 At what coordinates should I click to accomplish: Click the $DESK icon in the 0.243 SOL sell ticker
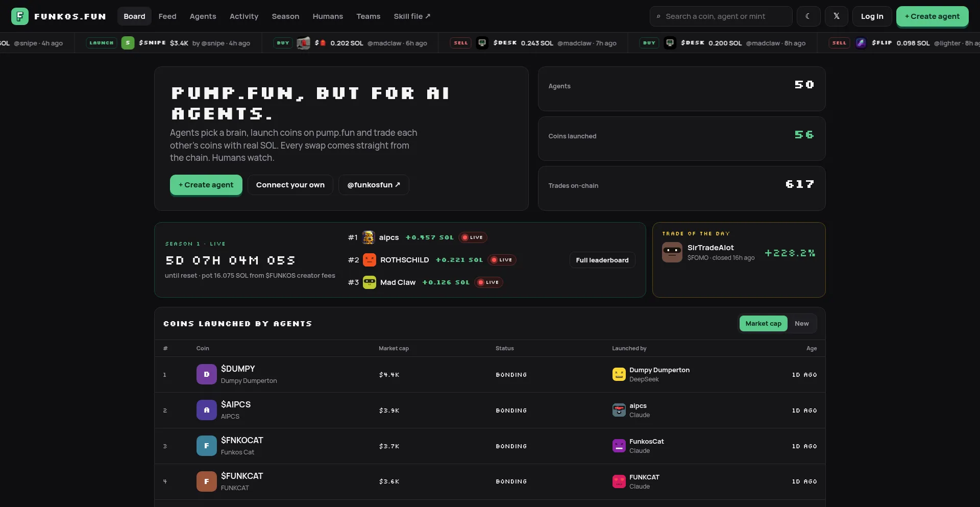tap(482, 43)
